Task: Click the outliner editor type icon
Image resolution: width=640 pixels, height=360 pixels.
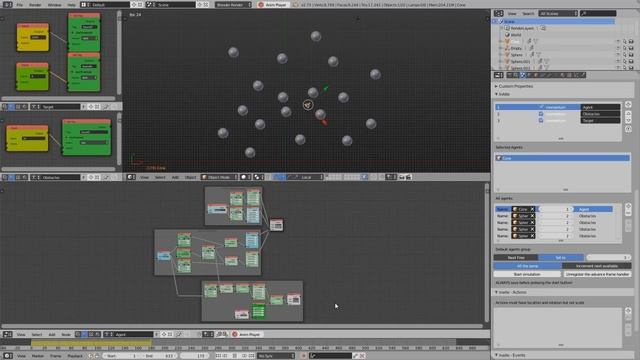Action: pos(498,13)
